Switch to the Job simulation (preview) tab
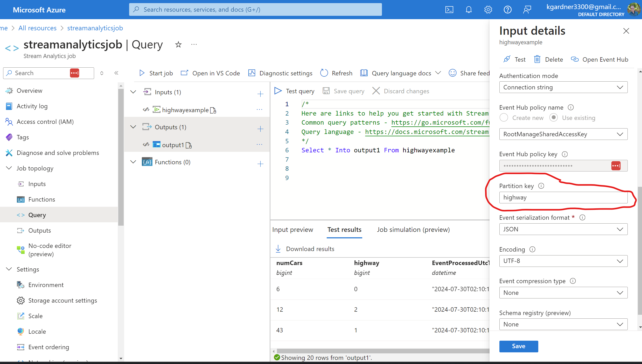The height and width of the screenshot is (364, 642). pyautogui.click(x=413, y=230)
